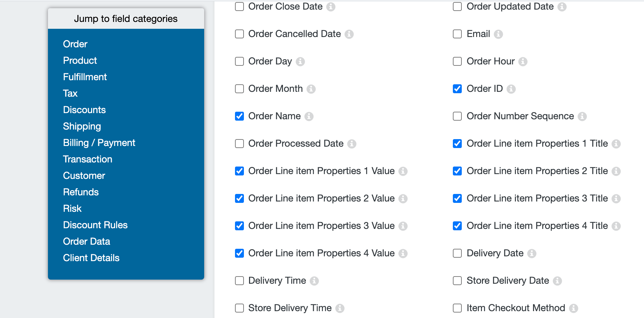Click info icon beside Order ID
Viewport: 644px width, 318px height.
[511, 89]
